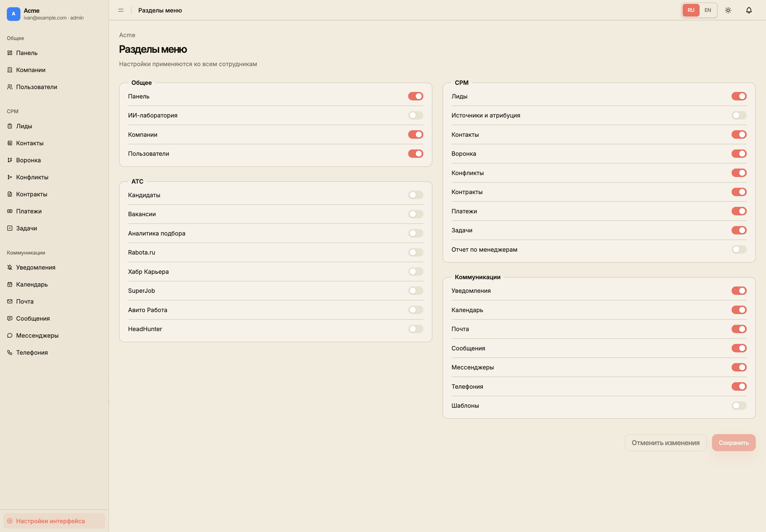Disable the Панель toggle in Общее
The width and height of the screenshot is (766, 532).
pos(415,96)
